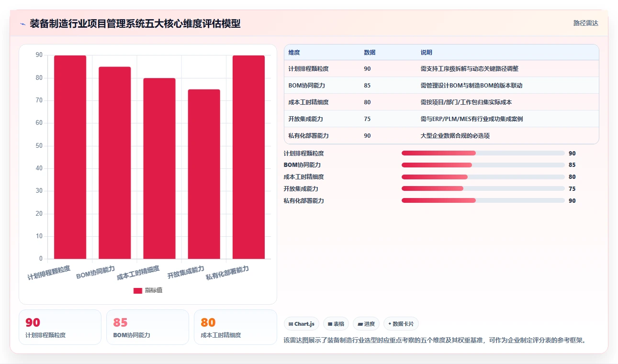This screenshot has width=618, height=364.
Task: Click the 成本工时精细度 progress bar
Action: pyautogui.click(x=483, y=177)
